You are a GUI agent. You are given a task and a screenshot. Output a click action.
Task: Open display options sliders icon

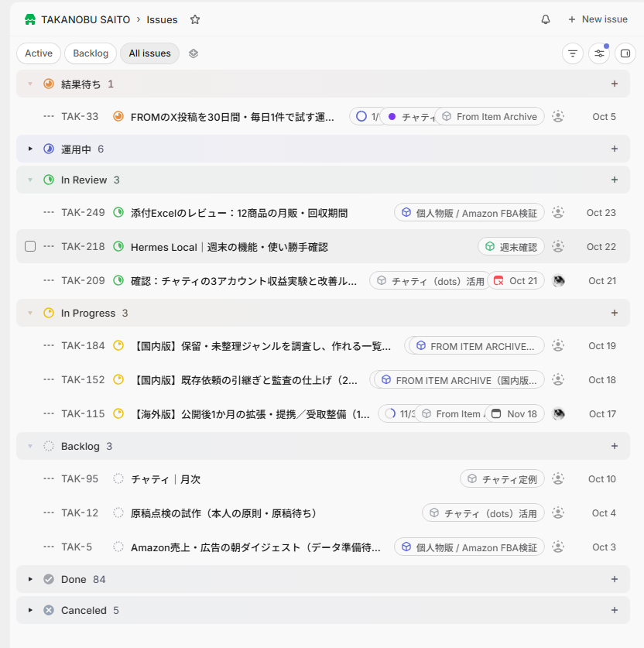click(x=599, y=53)
